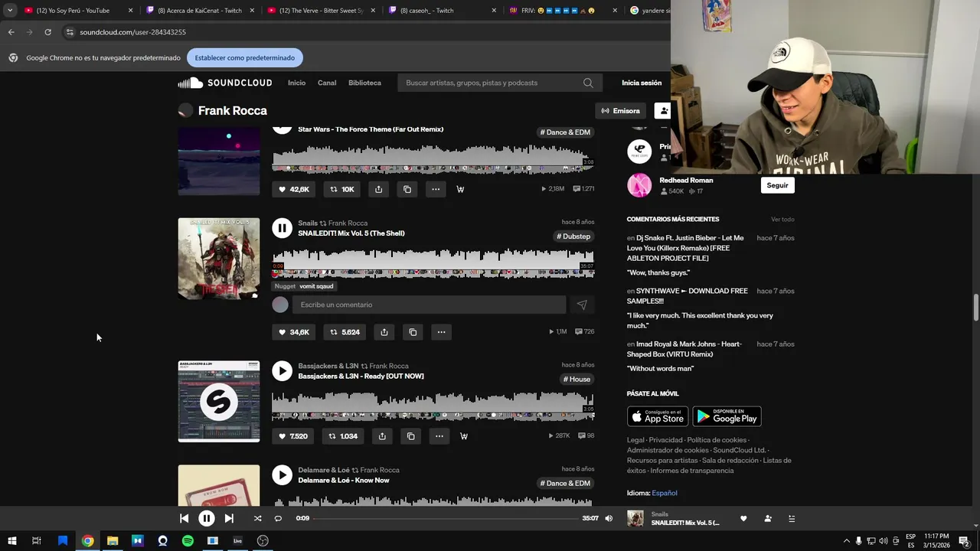
Task: Open the player bar volume control
Action: coord(609,518)
